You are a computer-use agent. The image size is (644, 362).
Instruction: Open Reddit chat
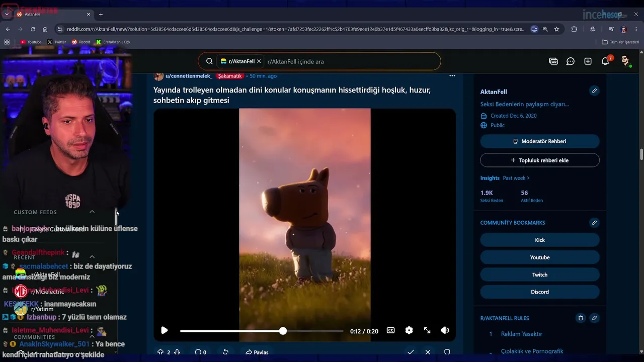click(x=571, y=61)
